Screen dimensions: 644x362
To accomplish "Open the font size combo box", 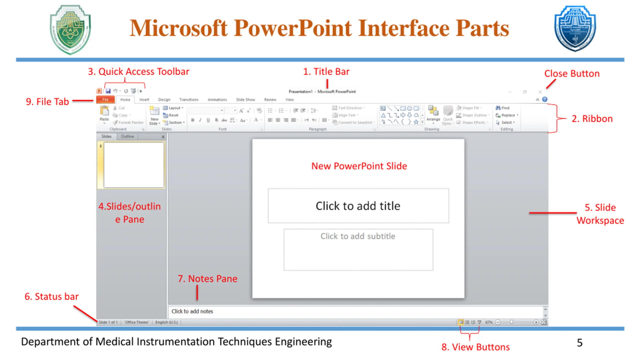I will point(231,110).
